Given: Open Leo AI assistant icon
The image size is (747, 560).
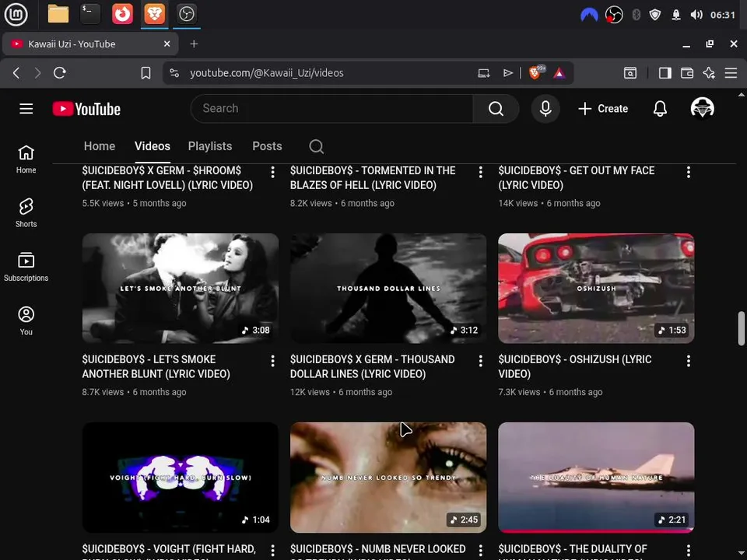Looking at the screenshot, I should [709, 73].
